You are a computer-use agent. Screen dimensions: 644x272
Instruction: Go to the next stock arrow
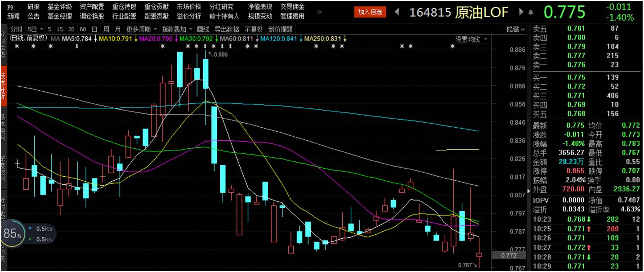pyautogui.click(x=521, y=12)
